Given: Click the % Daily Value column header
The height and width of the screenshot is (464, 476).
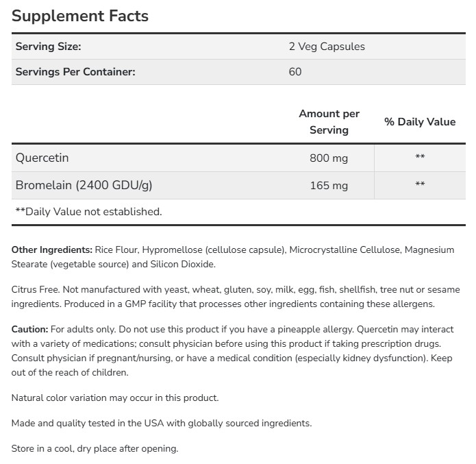Looking at the screenshot, I should pos(419,122).
